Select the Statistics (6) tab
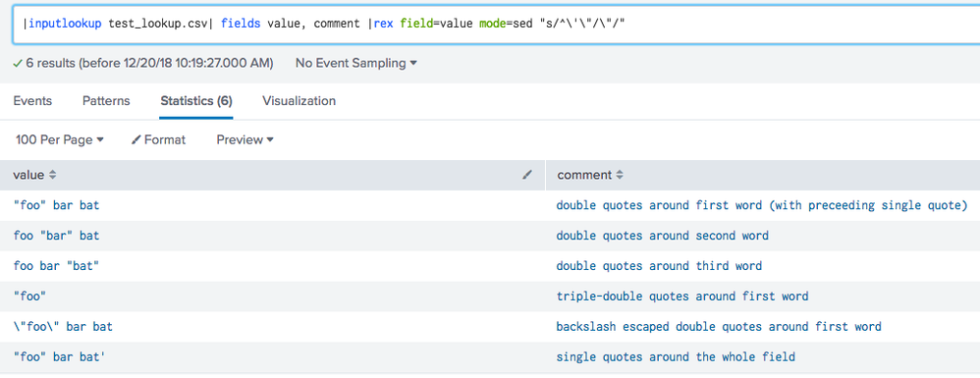The image size is (980, 378). (196, 100)
